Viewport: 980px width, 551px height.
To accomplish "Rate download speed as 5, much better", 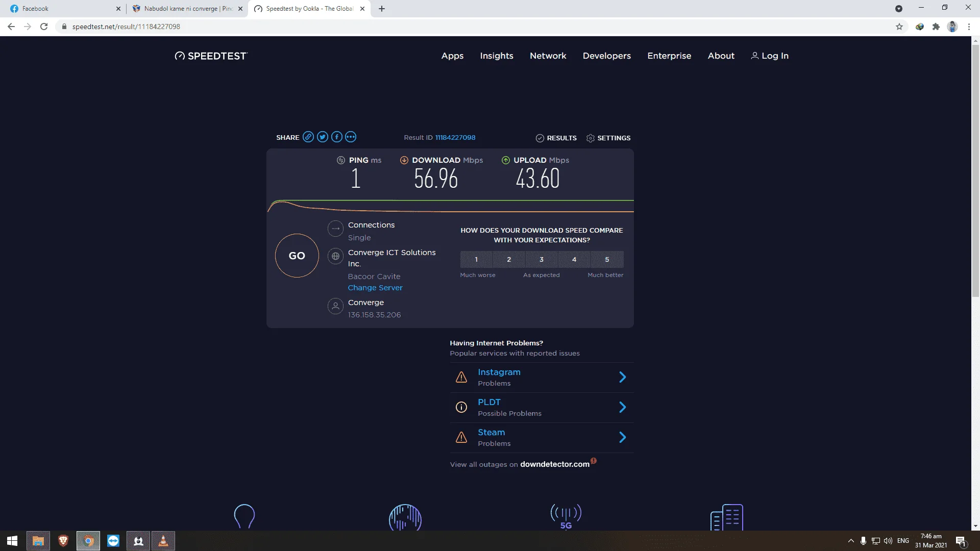I will click(x=607, y=260).
